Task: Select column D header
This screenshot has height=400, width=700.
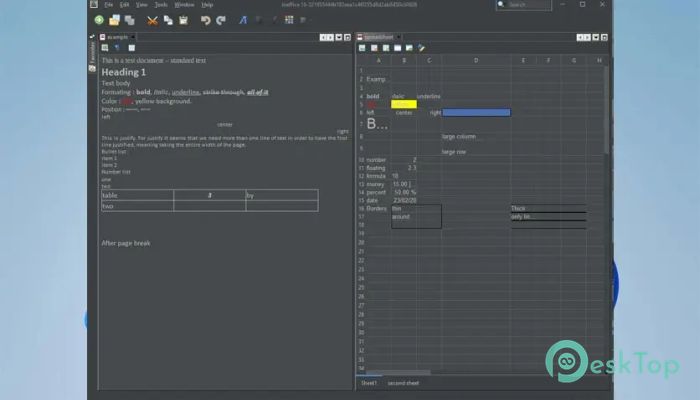Action: click(x=476, y=60)
